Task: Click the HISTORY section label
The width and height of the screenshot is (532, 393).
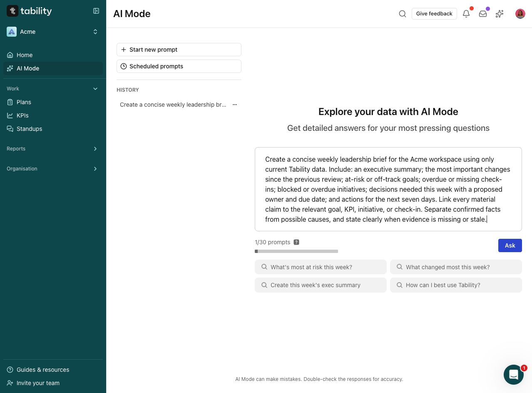Action: tap(128, 90)
